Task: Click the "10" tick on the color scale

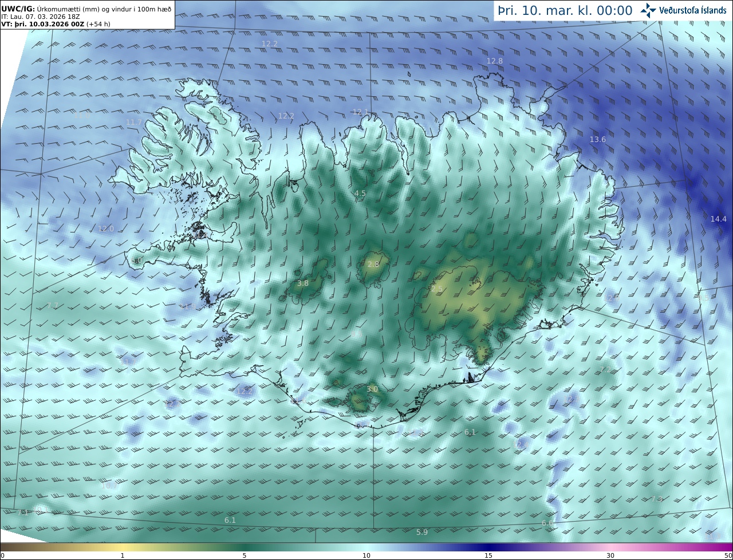Action: pyautogui.click(x=366, y=555)
